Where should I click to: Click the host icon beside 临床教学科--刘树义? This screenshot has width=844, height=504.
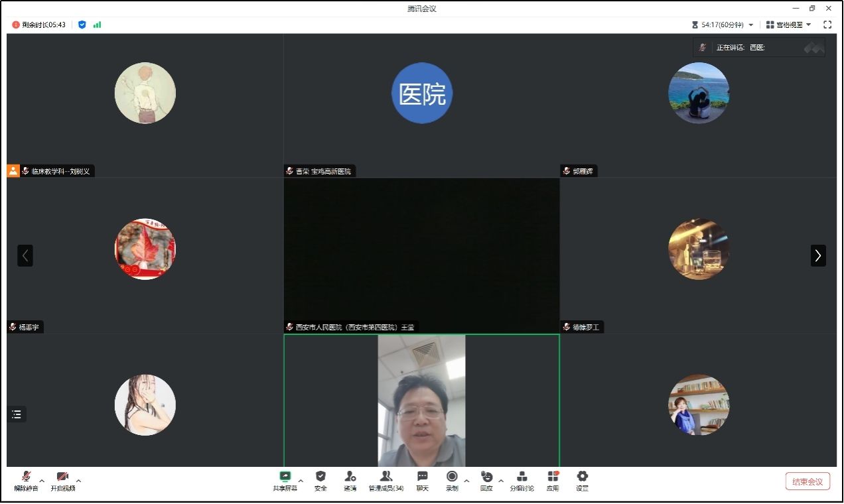click(13, 171)
